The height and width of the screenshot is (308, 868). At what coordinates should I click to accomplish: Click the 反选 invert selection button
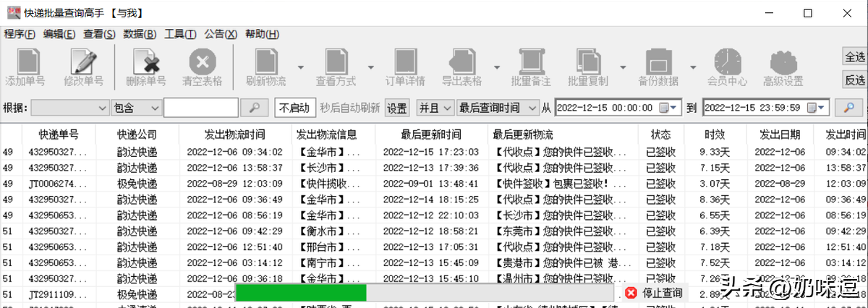pyautogui.click(x=855, y=80)
